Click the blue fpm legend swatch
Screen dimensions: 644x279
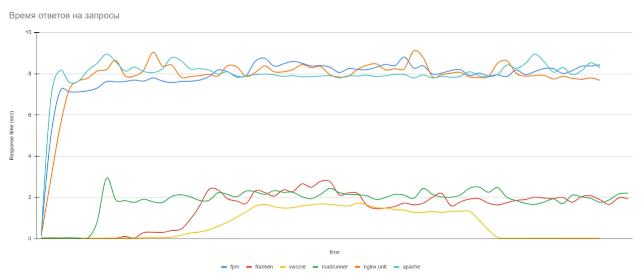coord(224,267)
